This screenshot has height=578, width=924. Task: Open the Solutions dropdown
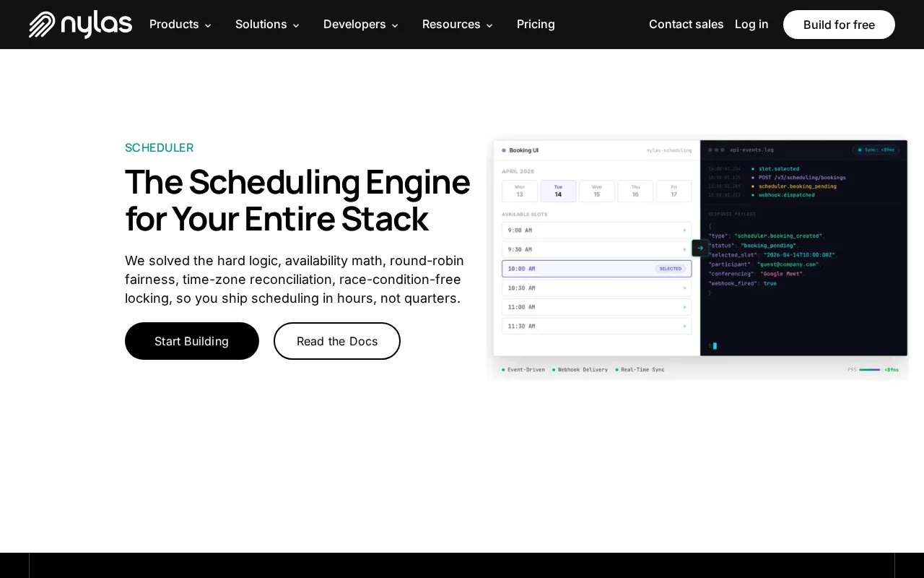point(268,25)
